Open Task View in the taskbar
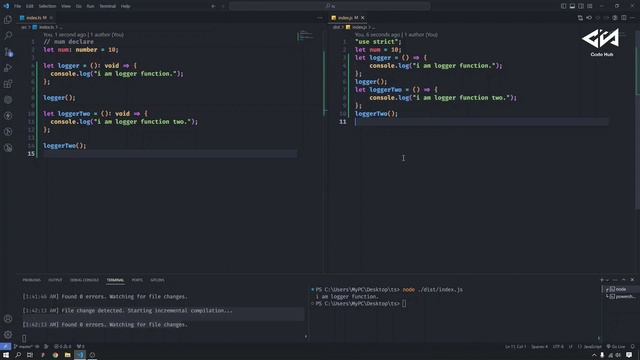Screen dimensions: 640x360 tap(30, 355)
